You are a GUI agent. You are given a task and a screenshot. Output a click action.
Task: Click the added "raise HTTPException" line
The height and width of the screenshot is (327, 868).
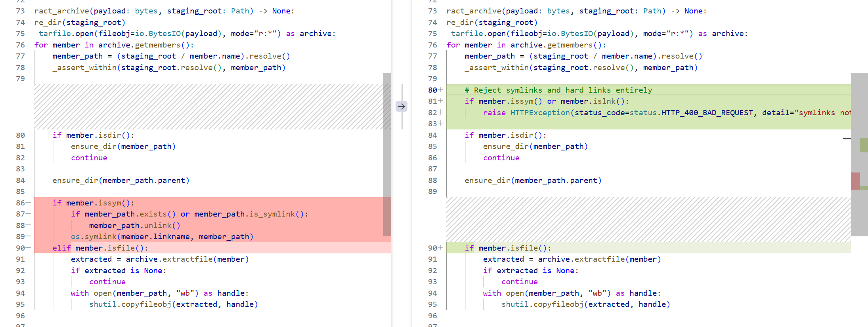[667, 112]
